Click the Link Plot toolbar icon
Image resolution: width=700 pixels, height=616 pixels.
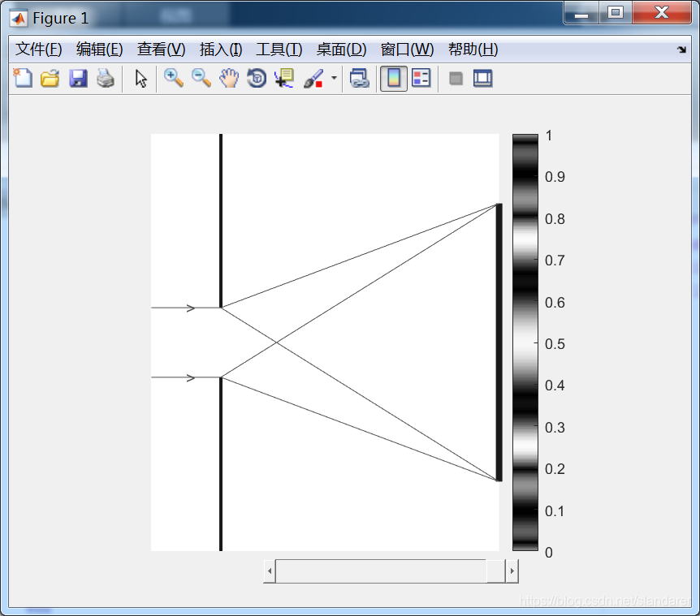[360, 78]
